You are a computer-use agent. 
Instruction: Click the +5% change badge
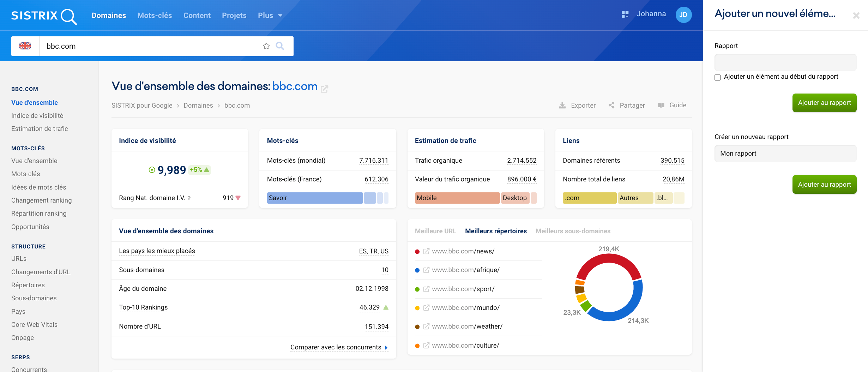(x=200, y=170)
